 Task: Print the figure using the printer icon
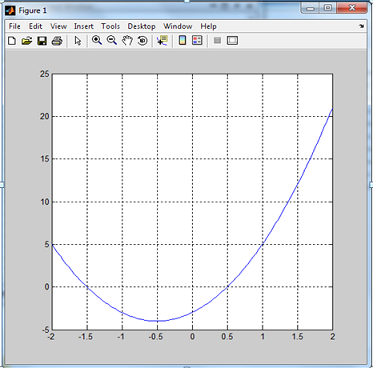tap(57, 41)
